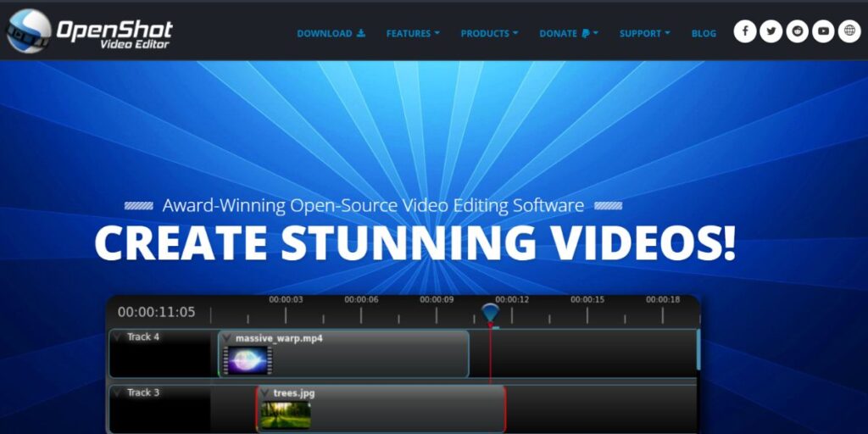The image size is (868, 434).
Task: Click the Track 4 label
Action: tap(142, 337)
